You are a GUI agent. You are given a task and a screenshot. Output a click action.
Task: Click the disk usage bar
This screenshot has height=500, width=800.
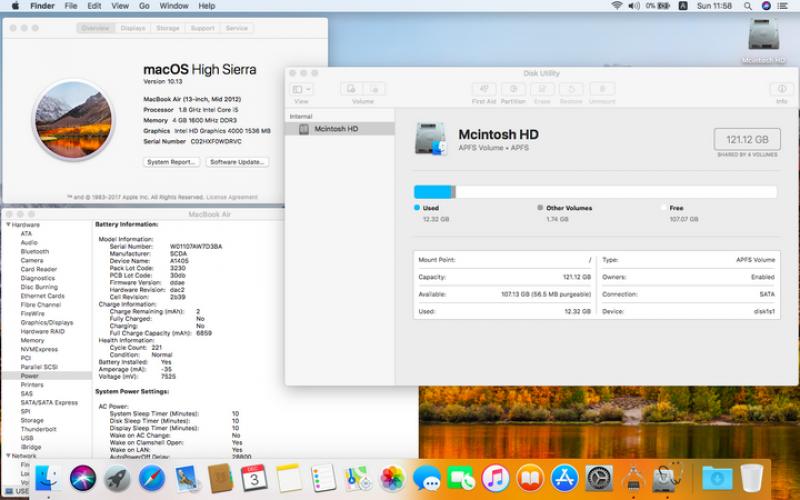[x=595, y=192]
